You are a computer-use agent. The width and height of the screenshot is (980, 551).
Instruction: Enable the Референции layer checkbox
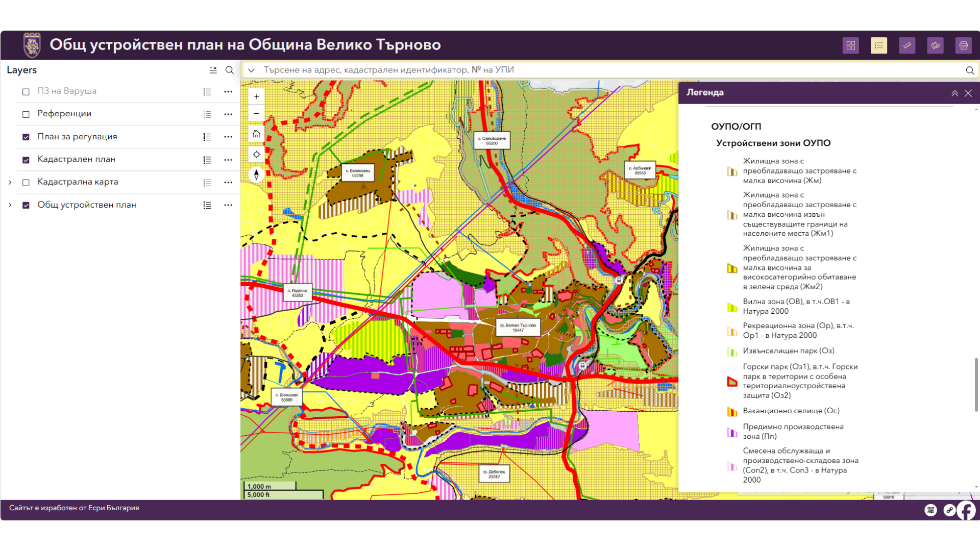coord(26,114)
